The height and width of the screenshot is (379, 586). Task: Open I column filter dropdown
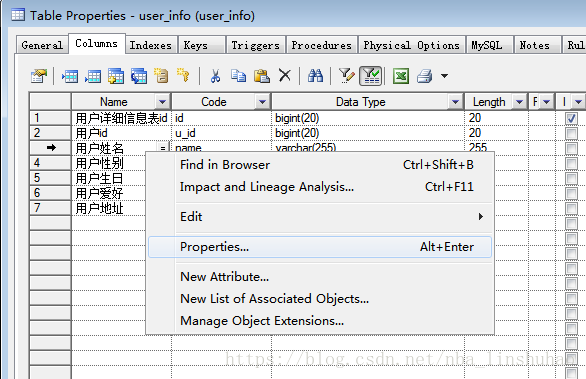(x=579, y=102)
